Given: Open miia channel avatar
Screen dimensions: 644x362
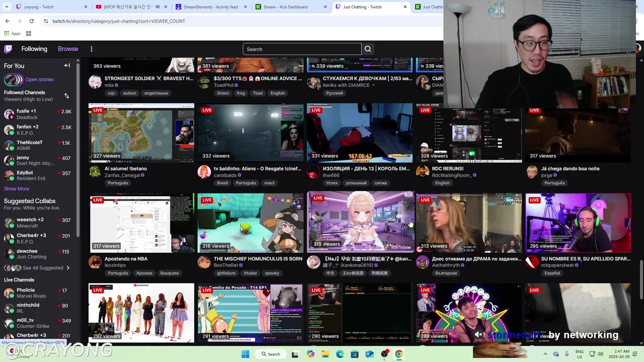Looking at the screenshot, I should [x=95, y=82].
